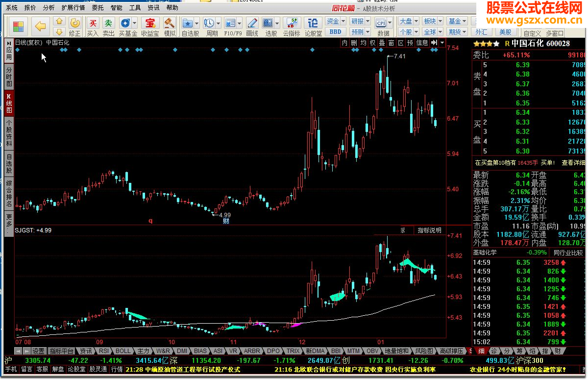Select the MACD-row RSI indicator tab
588x380 pixels.
[x=104, y=351]
